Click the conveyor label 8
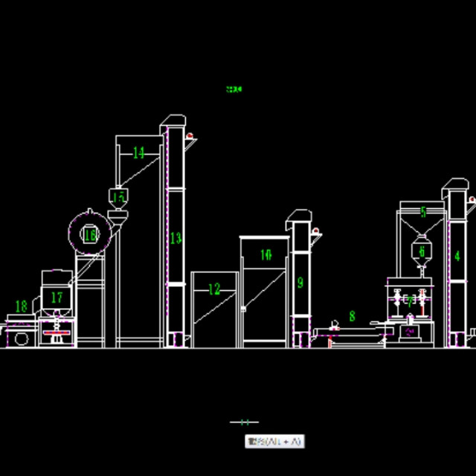 click(352, 316)
